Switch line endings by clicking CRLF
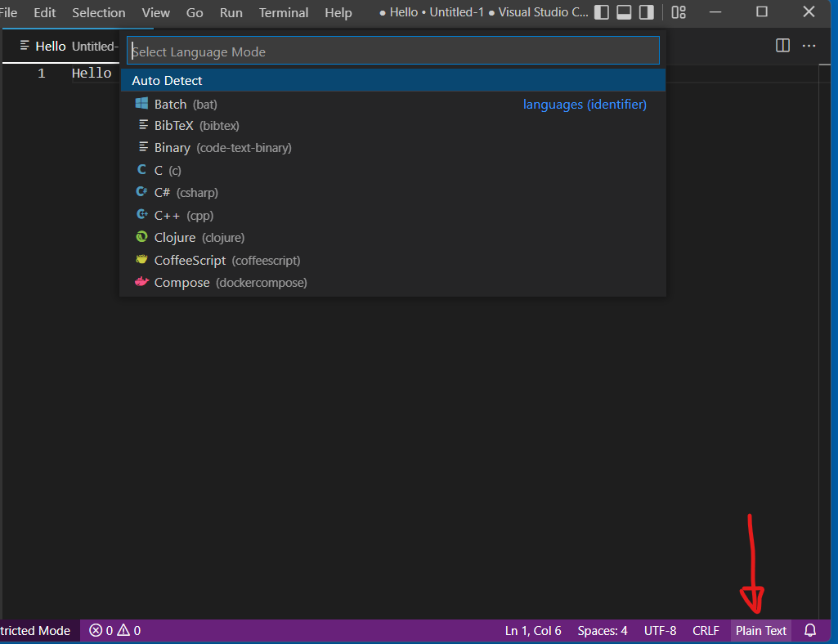Screen dimensions: 838x644 point(706,630)
